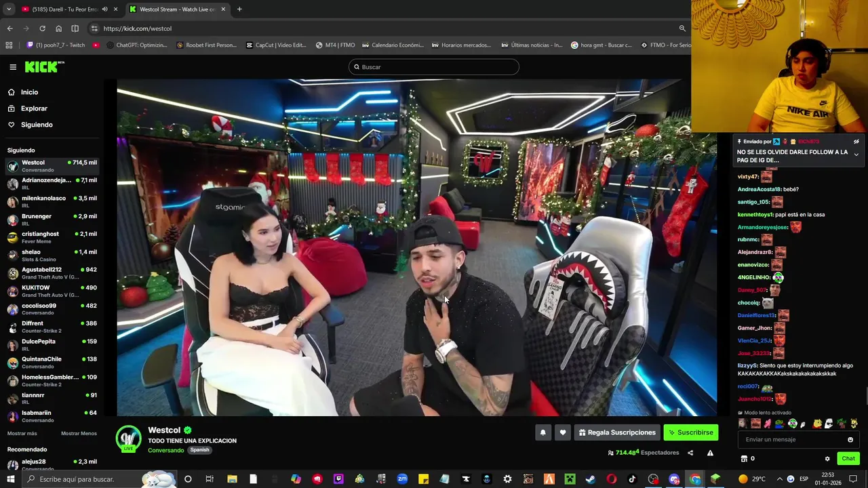The width and height of the screenshot is (868, 488).
Task: Share the stream with the share icon
Action: [x=690, y=453]
